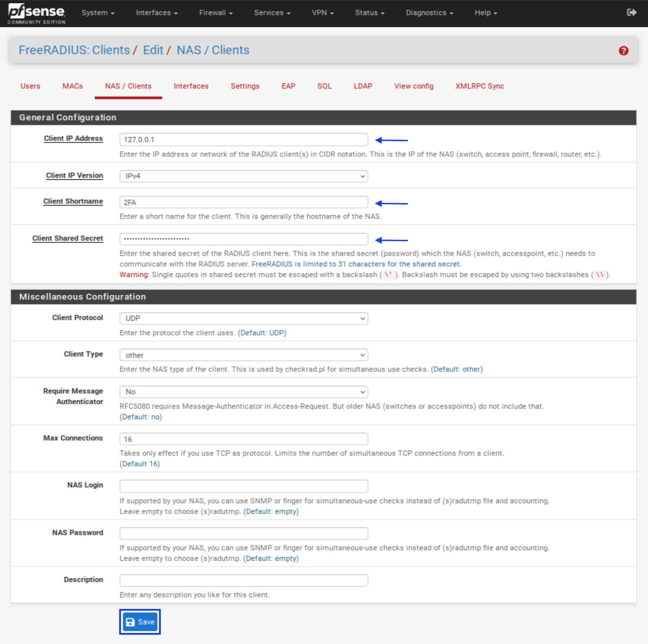This screenshot has height=644, width=648.
Task: Click the NAS Login field
Action: pos(244,486)
